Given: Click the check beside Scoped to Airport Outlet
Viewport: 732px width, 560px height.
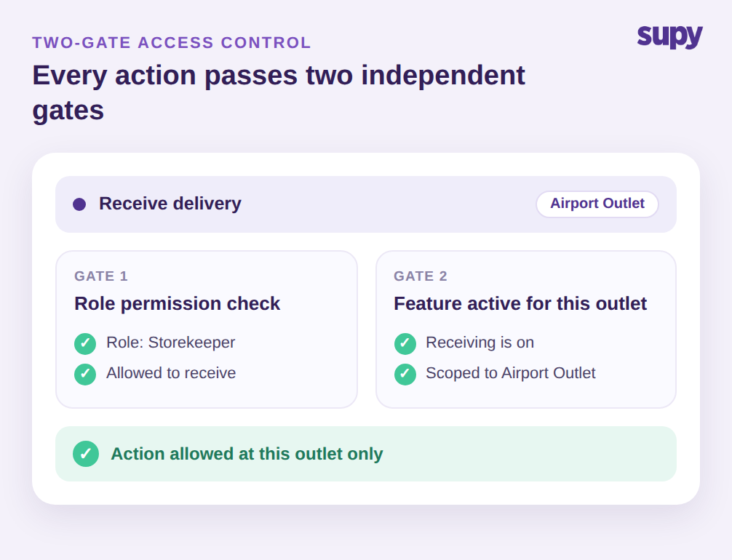Looking at the screenshot, I should click(x=405, y=375).
